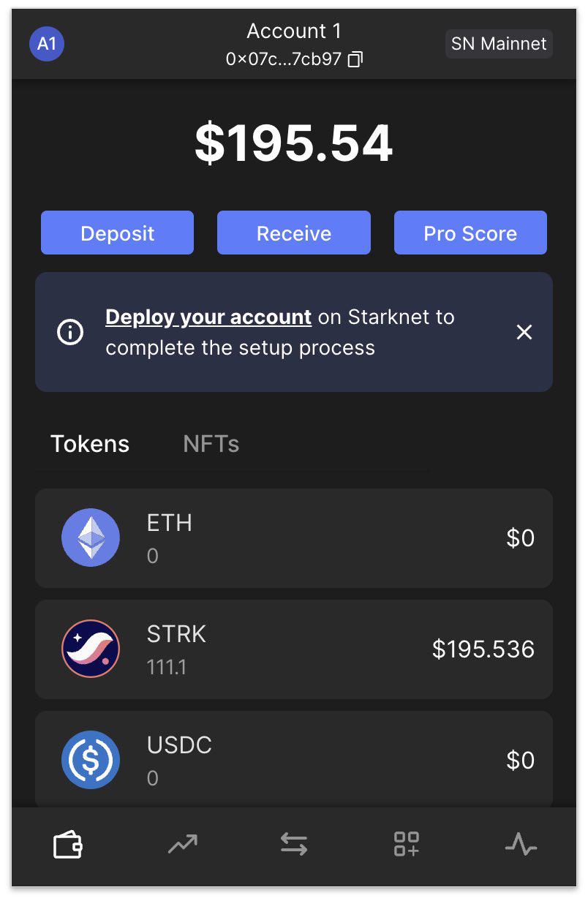Open Pro Score
The image size is (588, 901).
(x=470, y=233)
